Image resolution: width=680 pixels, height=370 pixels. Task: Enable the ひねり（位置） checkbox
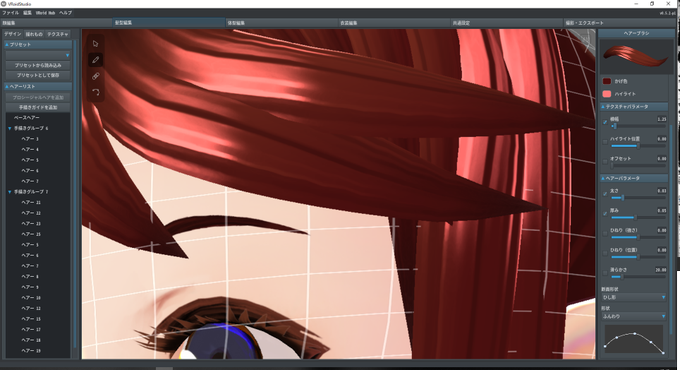click(x=605, y=253)
